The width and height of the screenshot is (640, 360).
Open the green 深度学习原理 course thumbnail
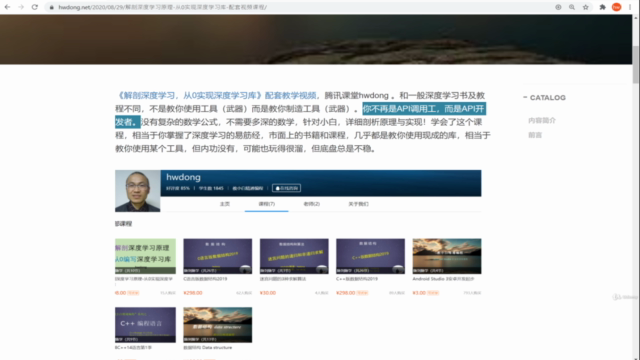[x=145, y=256]
